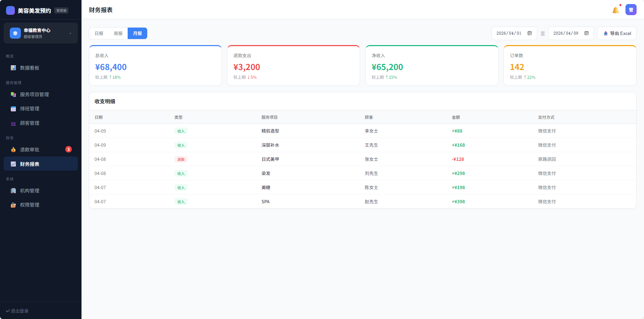Switch to the 日报 daily report tab

tap(99, 33)
